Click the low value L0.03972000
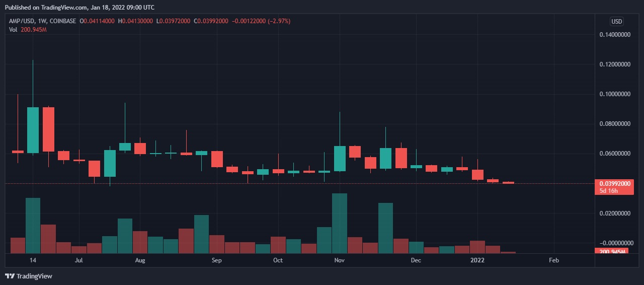This screenshot has height=285, width=644. [174, 21]
